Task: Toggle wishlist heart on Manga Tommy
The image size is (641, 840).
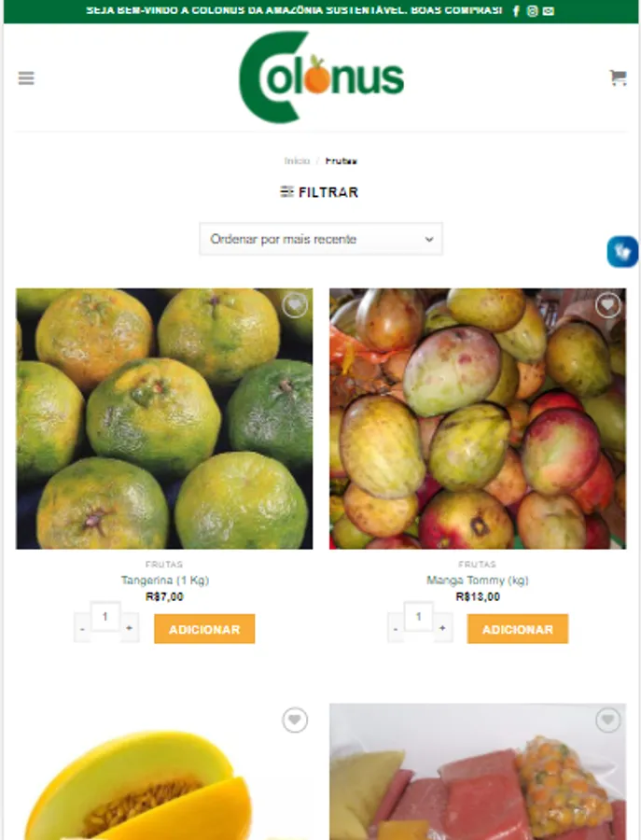Action: (x=607, y=305)
